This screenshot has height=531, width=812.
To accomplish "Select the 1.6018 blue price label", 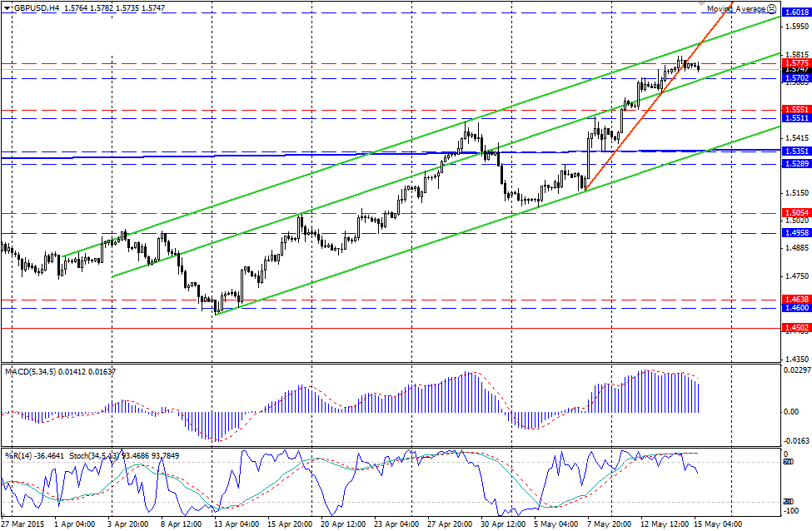I will (x=797, y=12).
